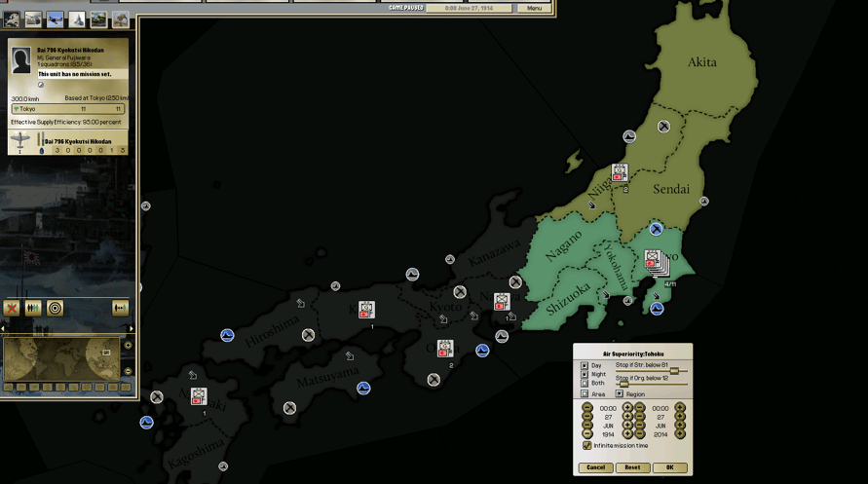
Task: Zoom out the minimap with minus button
Action: pyautogui.click(x=128, y=371)
